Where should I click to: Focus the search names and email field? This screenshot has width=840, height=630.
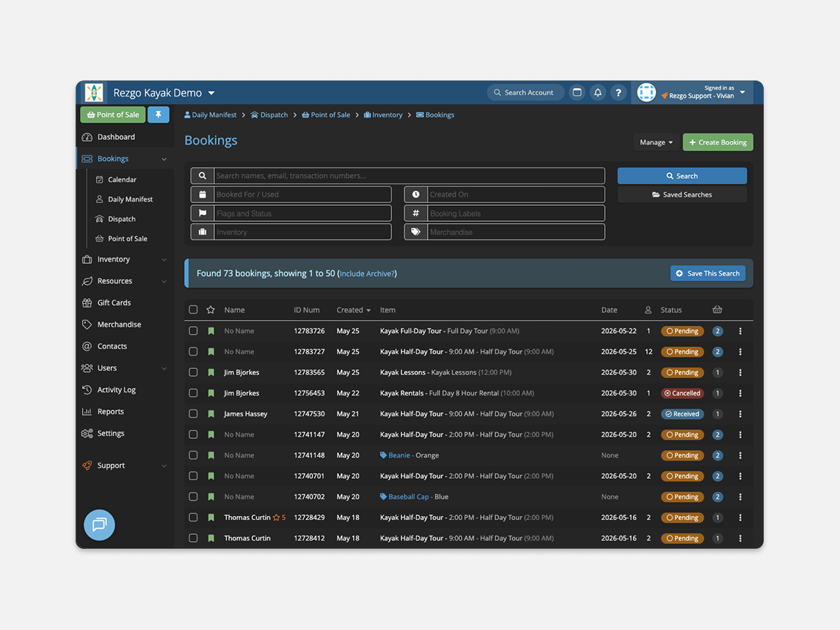click(409, 176)
